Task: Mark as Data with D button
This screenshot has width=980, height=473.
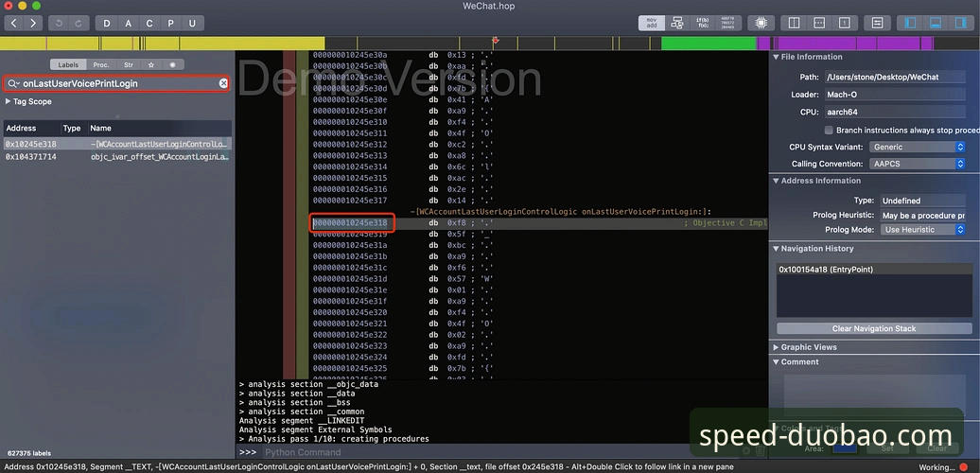Action: point(106,23)
